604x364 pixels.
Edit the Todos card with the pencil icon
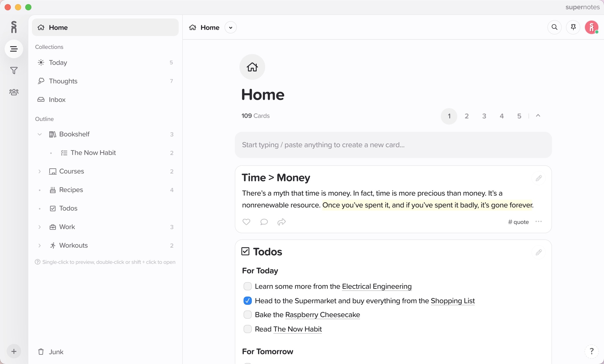coord(539,252)
